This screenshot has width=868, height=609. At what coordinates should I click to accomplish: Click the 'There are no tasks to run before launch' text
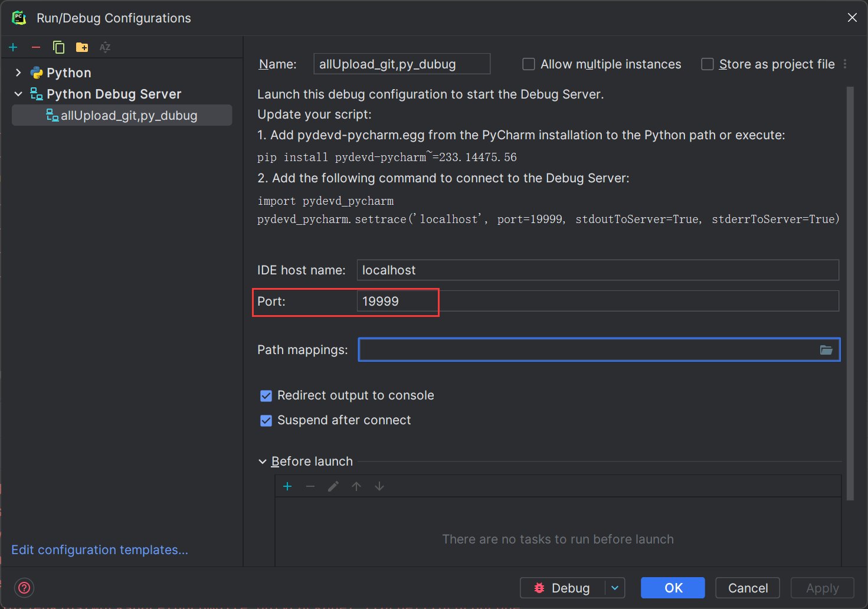pos(558,539)
